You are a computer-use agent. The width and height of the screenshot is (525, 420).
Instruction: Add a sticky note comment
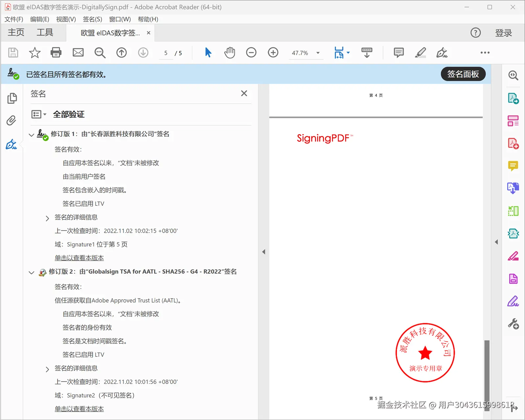tap(399, 52)
